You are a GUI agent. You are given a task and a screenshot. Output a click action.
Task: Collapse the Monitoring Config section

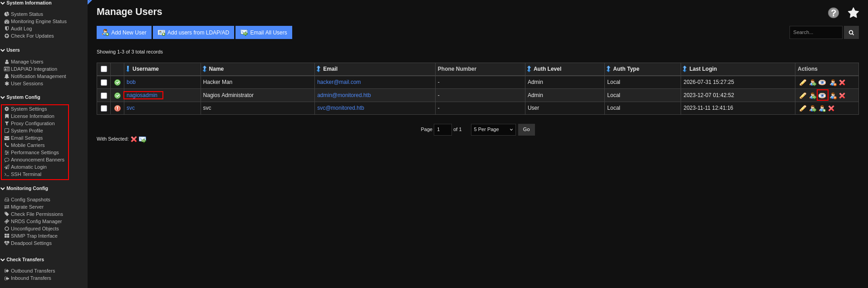(25, 188)
